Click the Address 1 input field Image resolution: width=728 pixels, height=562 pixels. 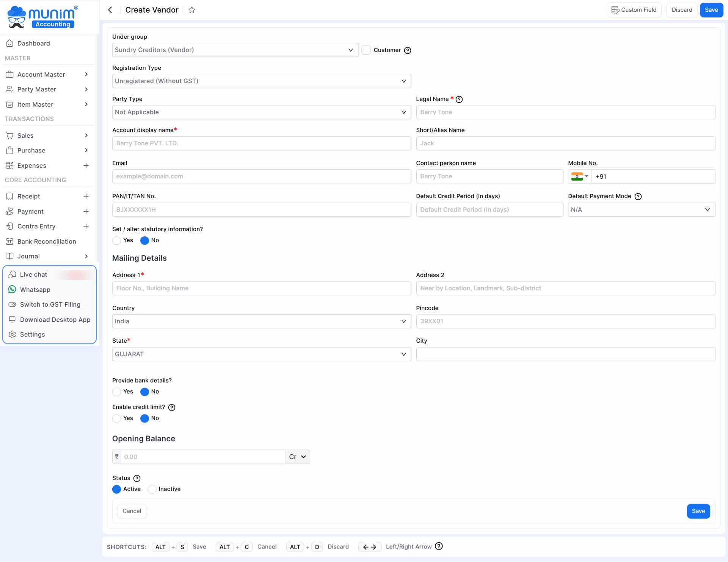tap(262, 288)
